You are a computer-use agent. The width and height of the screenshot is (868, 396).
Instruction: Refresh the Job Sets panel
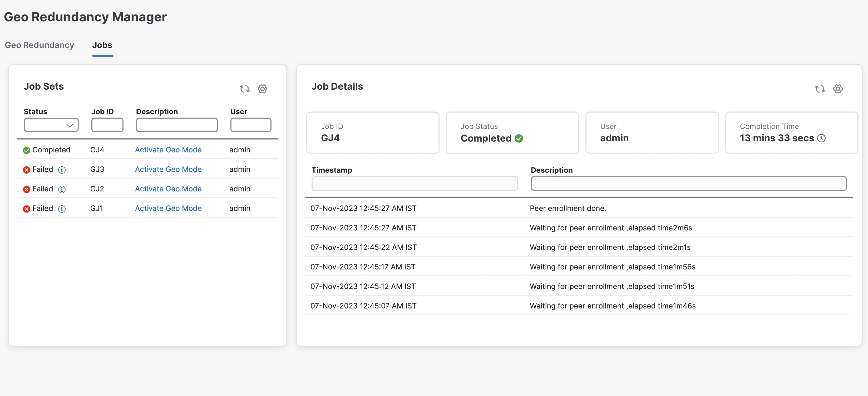(244, 89)
